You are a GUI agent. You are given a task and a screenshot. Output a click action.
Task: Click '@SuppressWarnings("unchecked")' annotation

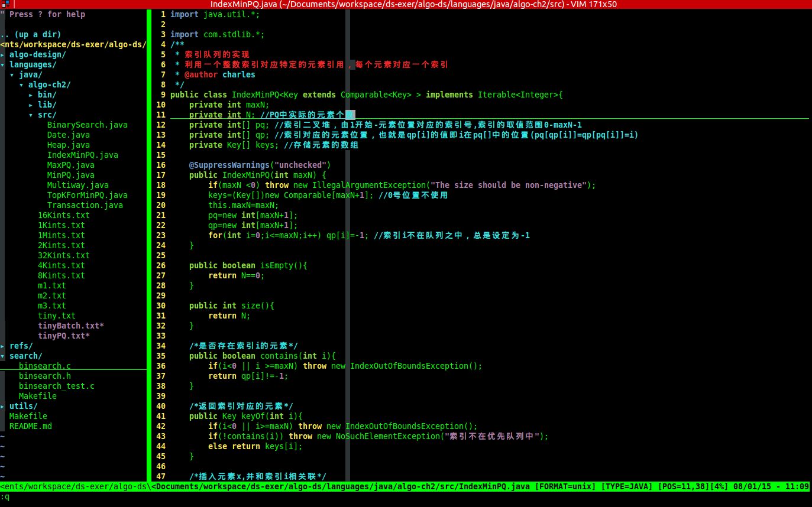(260, 165)
